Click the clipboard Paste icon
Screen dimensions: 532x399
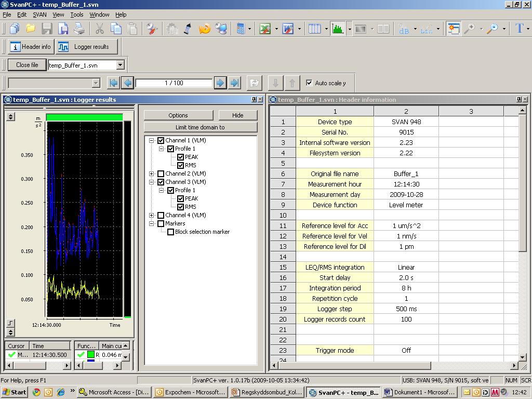coord(132,29)
